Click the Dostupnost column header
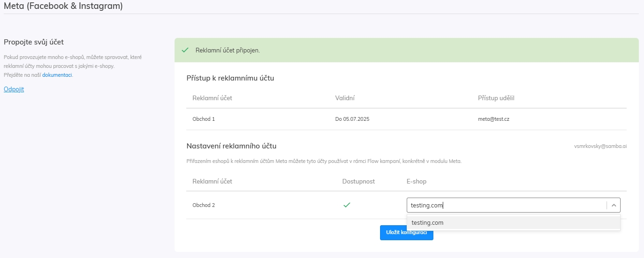This screenshot has height=258, width=644. pyautogui.click(x=359, y=181)
